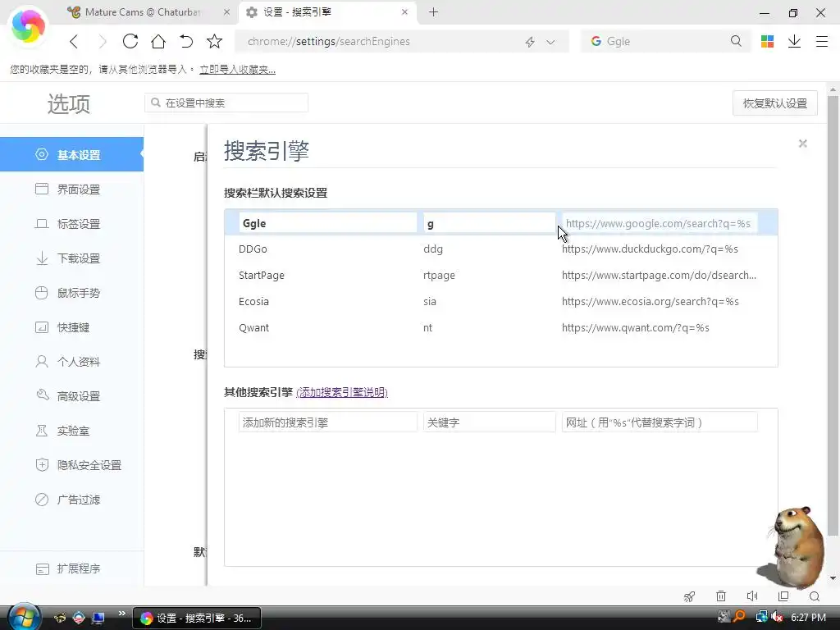Click the rocket accelerator icon in status bar

(x=689, y=596)
